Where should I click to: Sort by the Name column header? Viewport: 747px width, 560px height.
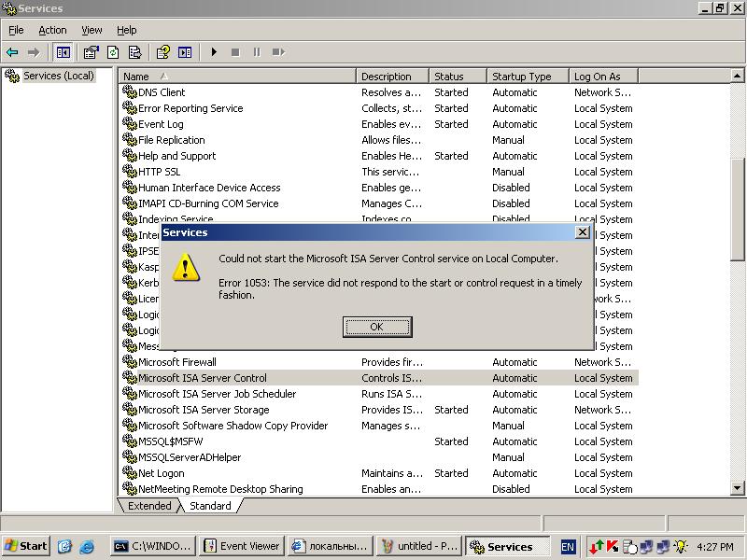[x=237, y=77]
